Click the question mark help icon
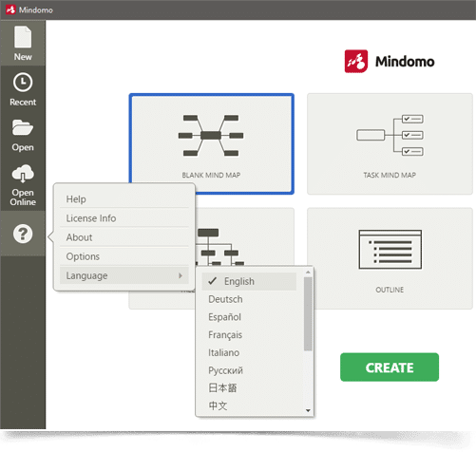This screenshot has height=452, width=476. pos(23,234)
